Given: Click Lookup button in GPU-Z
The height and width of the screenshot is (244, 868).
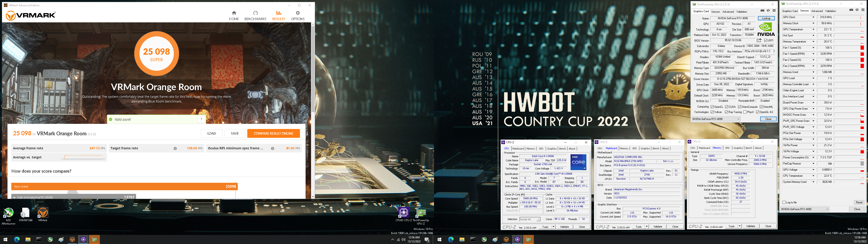Looking at the screenshot, I should tap(766, 18).
